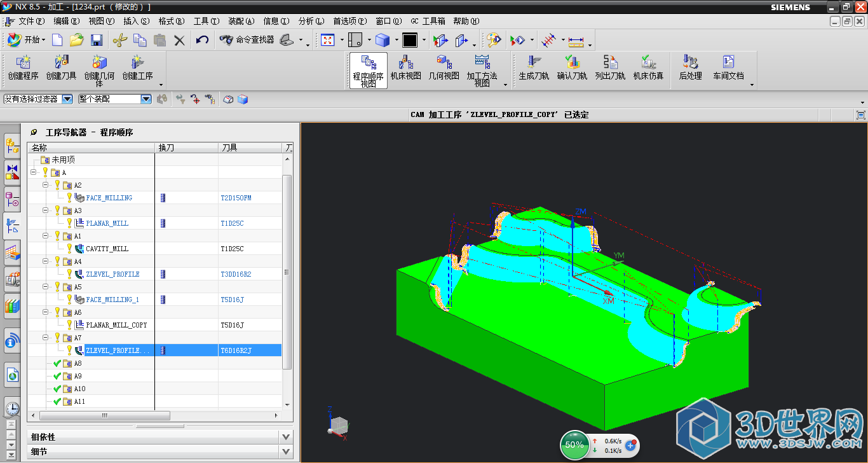Viewport: 868px width, 463px height.
Task: Open the Assembly Navigator sidebar tab
Action: click(12, 146)
